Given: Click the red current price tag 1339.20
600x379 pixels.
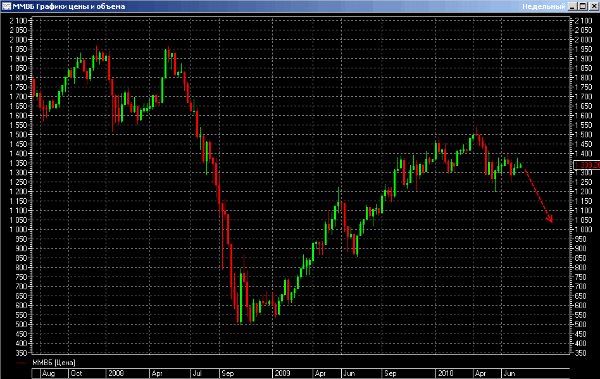Looking at the screenshot, I should tap(587, 165).
